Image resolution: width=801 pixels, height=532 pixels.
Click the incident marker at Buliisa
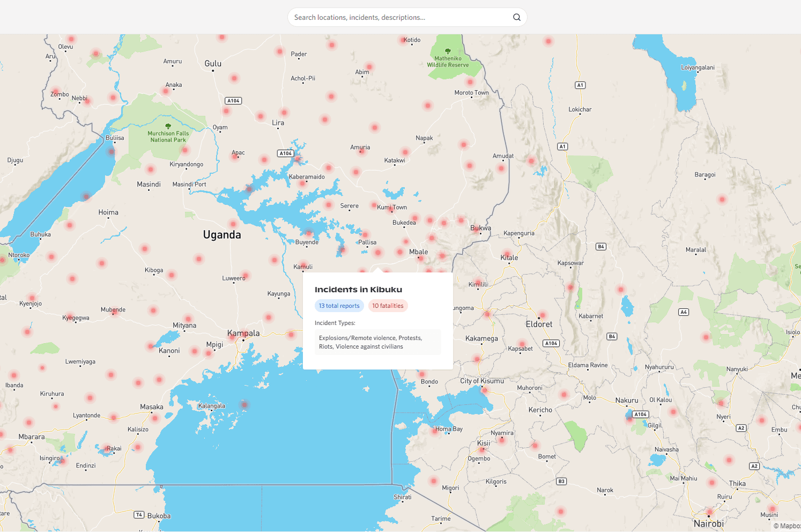coord(111,152)
